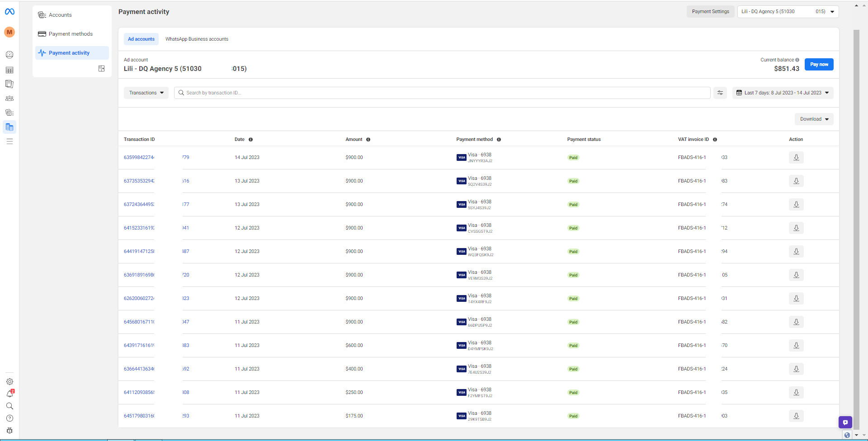
Task: Open the all tools hamburger menu
Action: coord(9,141)
